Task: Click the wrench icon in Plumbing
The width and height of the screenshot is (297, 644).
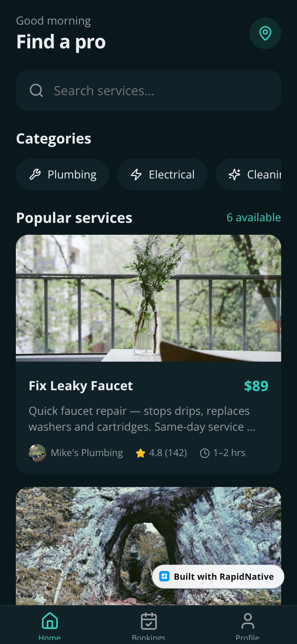Action: tap(35, 174)
